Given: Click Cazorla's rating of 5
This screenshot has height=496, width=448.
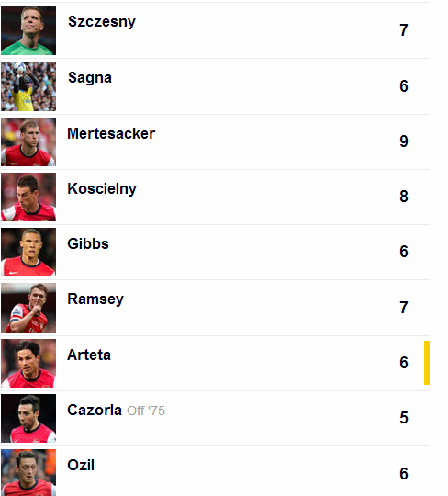Looking at the screenshot, I should 404,418.
